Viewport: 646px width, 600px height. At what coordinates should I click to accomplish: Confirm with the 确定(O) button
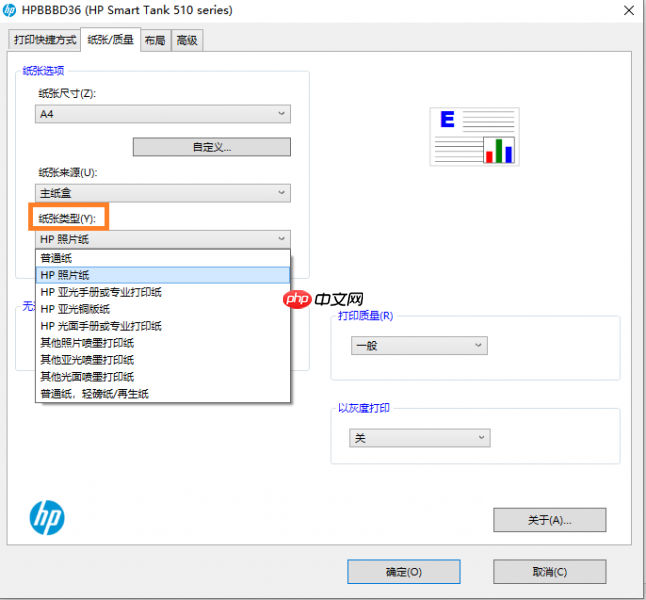(404, 572)
